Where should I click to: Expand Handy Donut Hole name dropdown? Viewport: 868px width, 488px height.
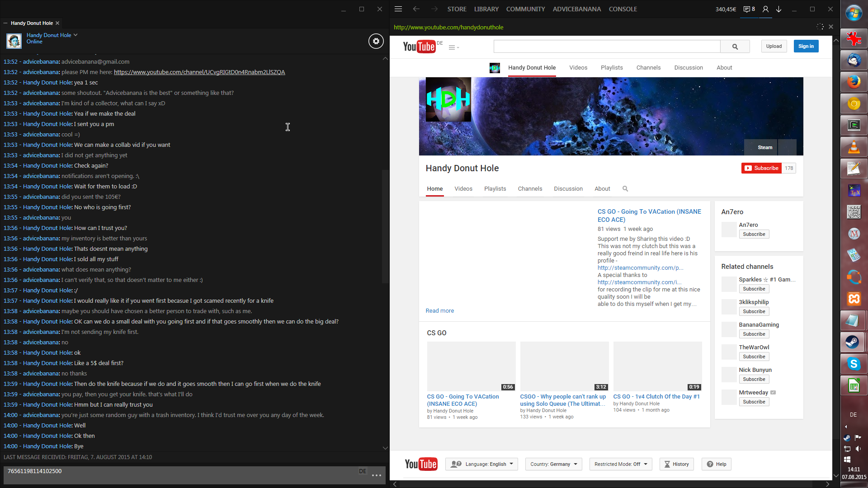(75, 35)
